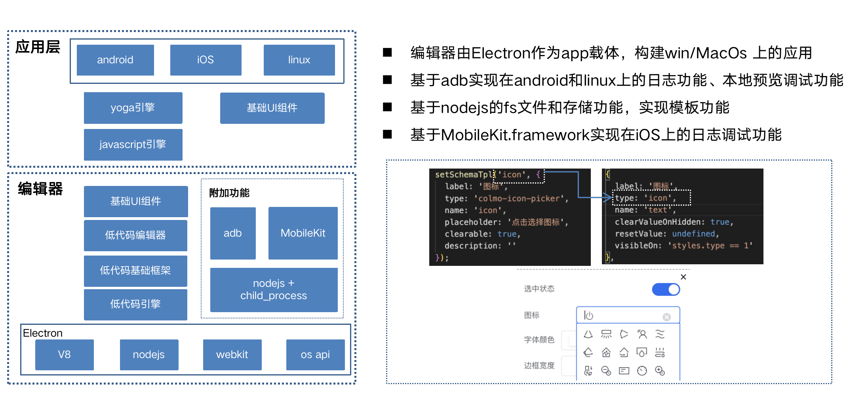Click the yoga引擎 block

point(133,108)
